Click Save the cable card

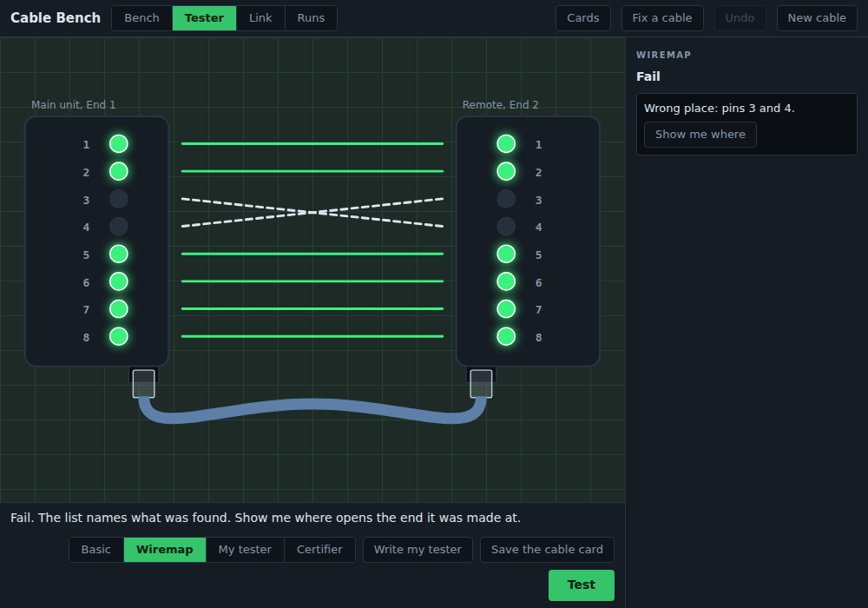pyautogui.click(x=547, y=550)
